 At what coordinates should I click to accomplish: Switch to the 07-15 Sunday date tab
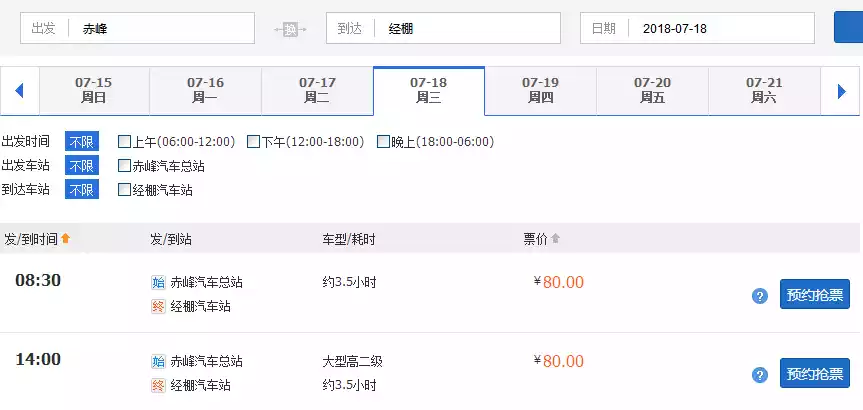93,90
